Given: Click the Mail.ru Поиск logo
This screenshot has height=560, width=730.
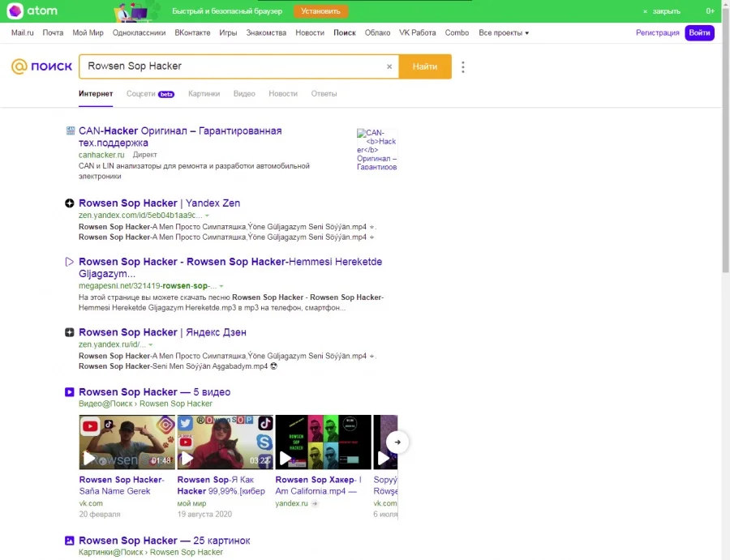Looking at the screenshot, I should 41,66.
